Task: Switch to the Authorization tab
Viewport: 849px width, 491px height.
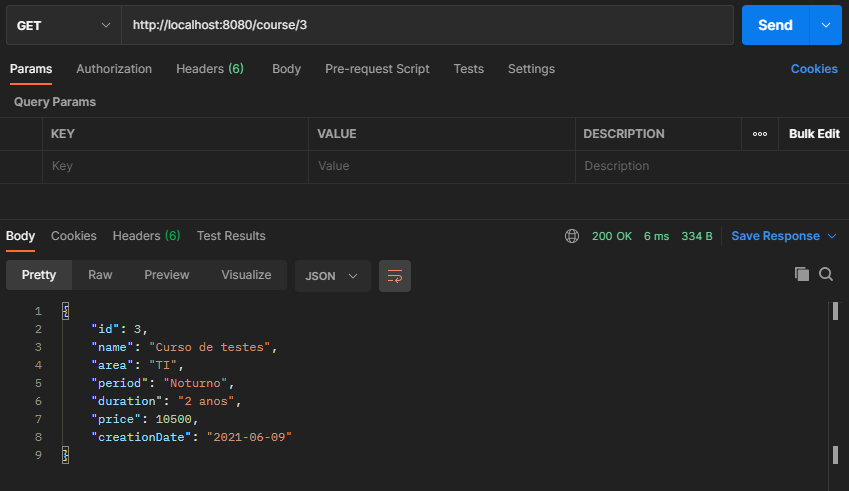Action: click(114, 69)
